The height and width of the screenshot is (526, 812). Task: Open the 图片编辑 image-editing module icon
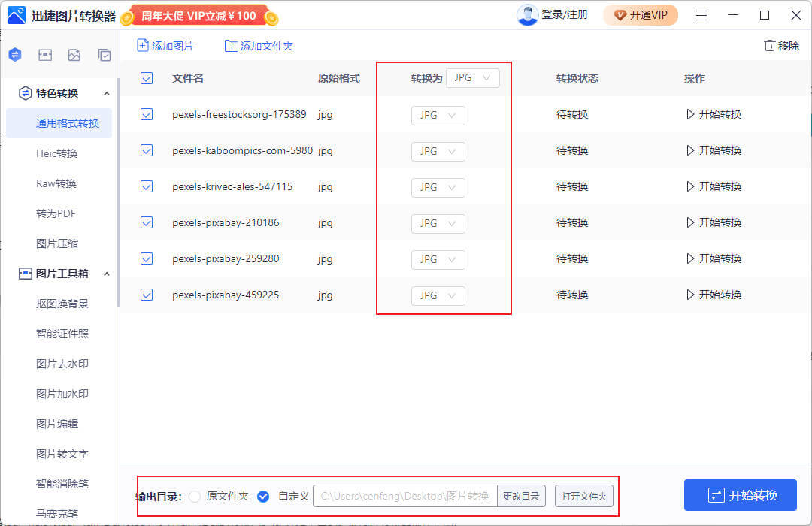pyautogui.click(x=76, y=54)
